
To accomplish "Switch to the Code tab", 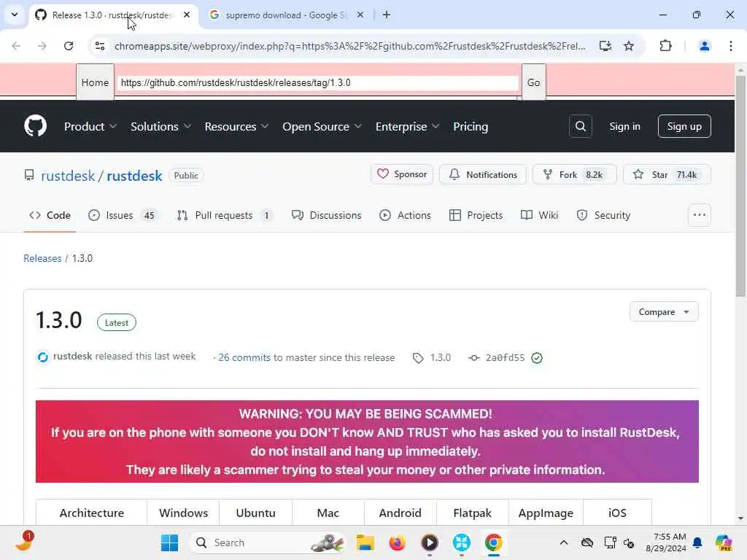I will coord(50,215).
